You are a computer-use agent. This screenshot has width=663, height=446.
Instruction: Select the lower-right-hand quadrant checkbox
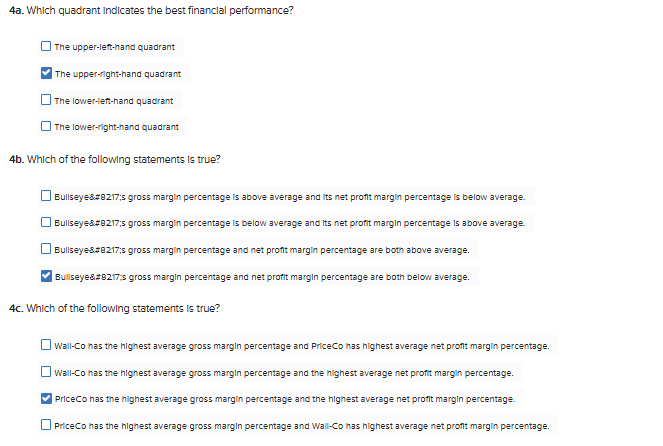click(47, 128)
